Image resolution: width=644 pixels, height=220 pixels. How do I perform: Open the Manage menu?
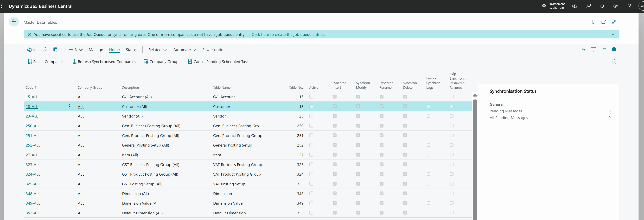(x=96, y=50)
